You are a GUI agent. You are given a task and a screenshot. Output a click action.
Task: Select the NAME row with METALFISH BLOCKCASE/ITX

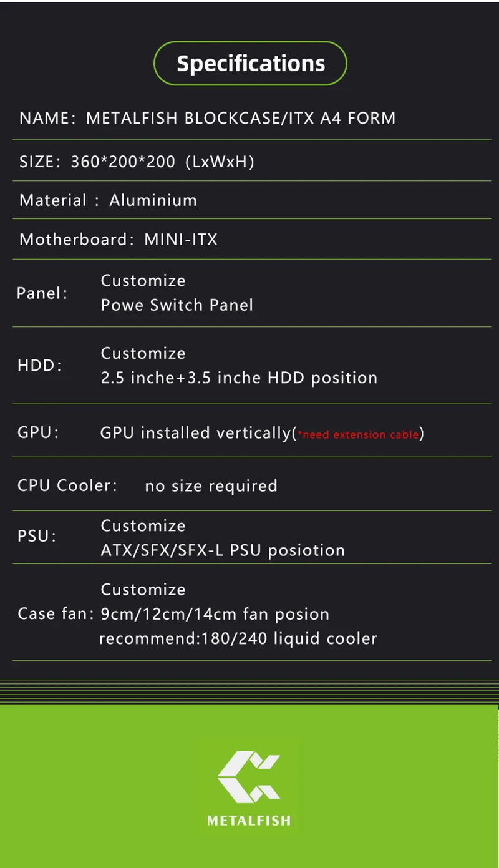[208, 118]
